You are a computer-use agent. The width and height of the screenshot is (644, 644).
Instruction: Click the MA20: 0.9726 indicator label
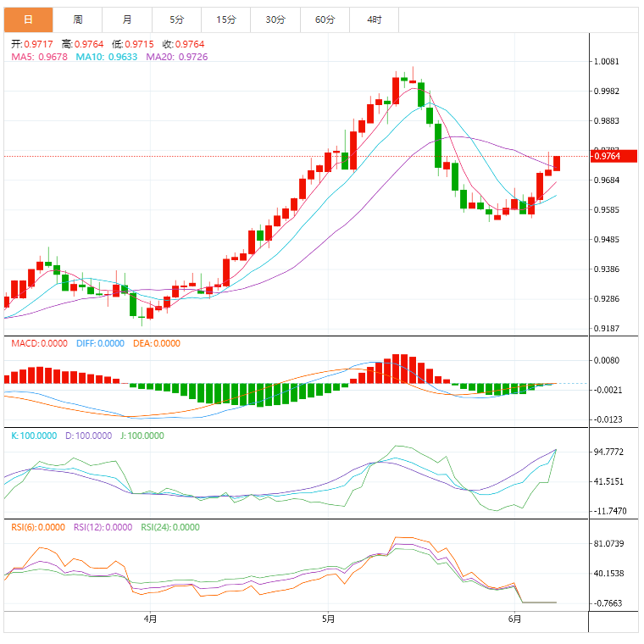pyautogui.click(x=177, y=57)
